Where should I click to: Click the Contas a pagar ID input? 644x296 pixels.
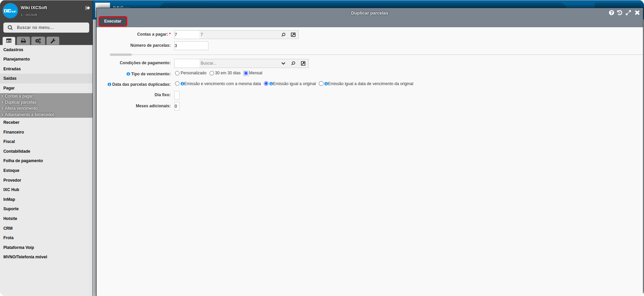[x=187, y=35]
